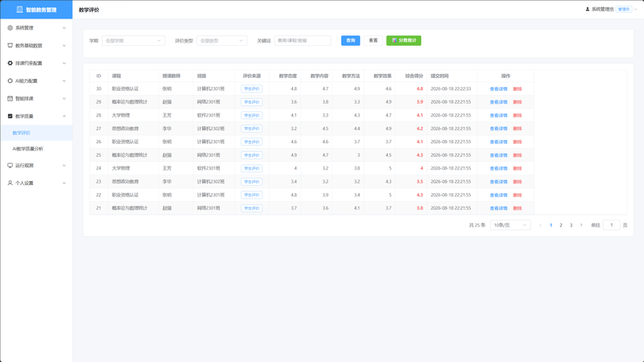Click the 重置 button
Screen dimensions: 644x362
pos(373,41)
